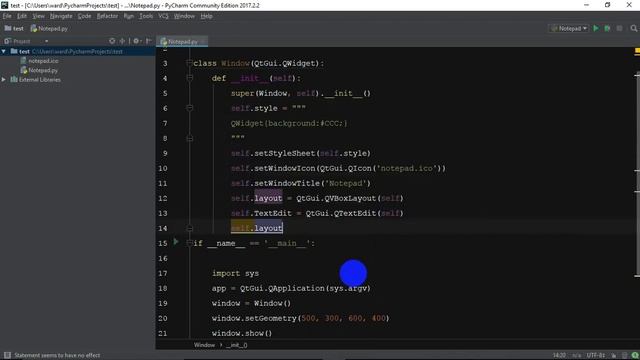
Task: Open the View menu
Action: pyautogui.click(x=38, y=16)
